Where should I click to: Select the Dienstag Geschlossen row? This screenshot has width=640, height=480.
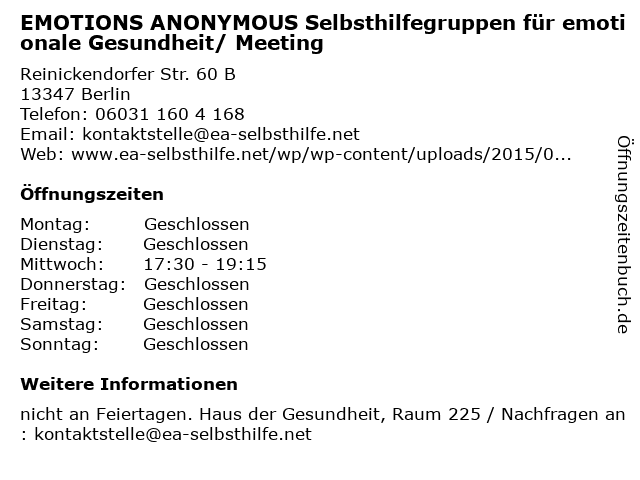coord(134,244)
